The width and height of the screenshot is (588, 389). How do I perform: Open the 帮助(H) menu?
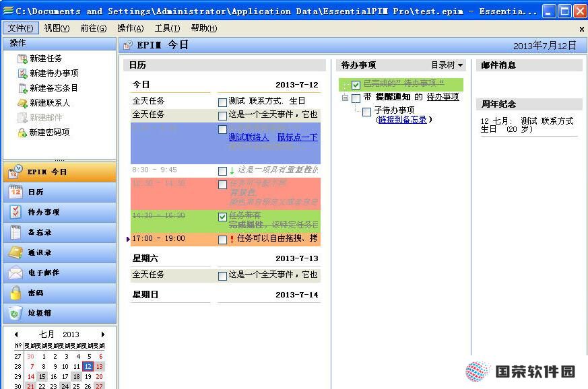tap(204, 28)
